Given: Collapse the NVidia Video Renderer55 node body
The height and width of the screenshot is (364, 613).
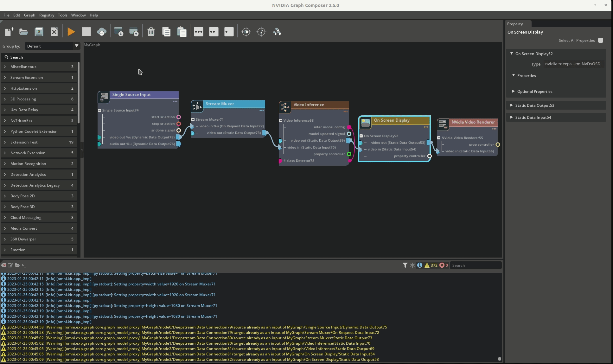Looking at the screenshot, I should point(439,138).
